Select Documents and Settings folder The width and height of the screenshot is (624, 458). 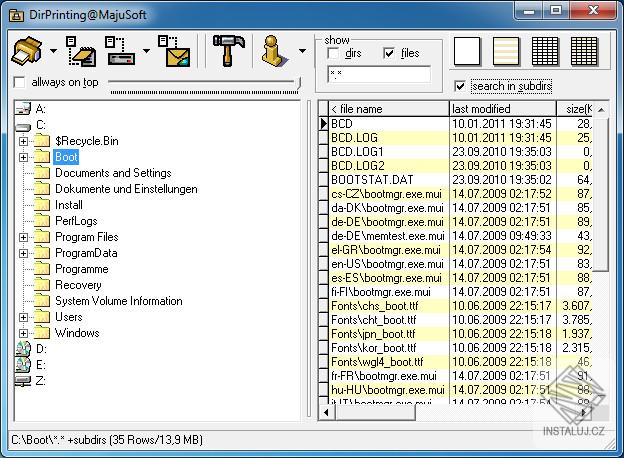pos(113,173)
